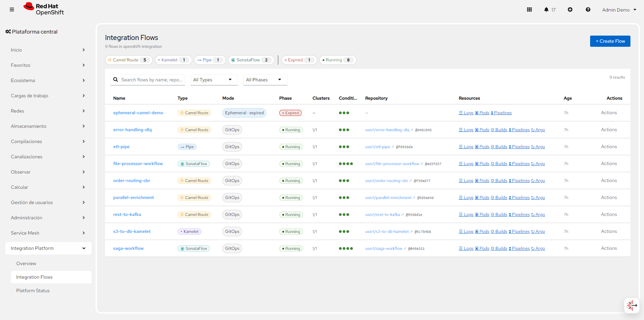The height and width of the screenshot is (320, 644).
Task: Expand the Administración menu
Action: (48, 218)
